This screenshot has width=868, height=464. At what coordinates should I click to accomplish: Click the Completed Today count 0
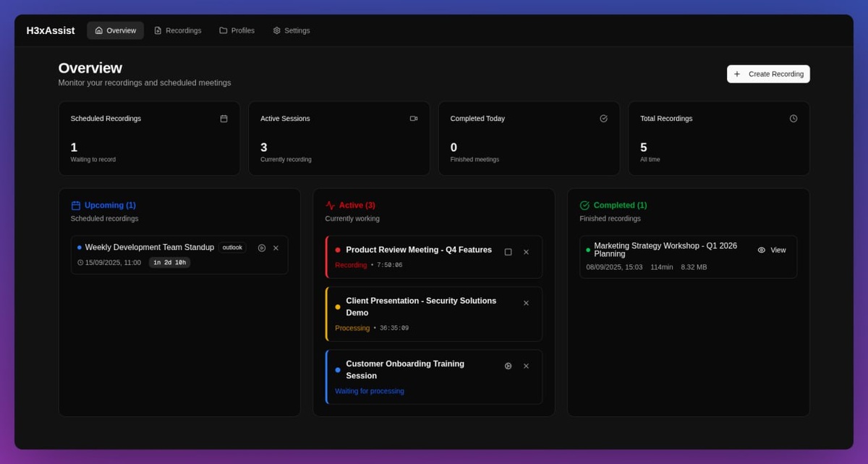(x=454, y=148)
